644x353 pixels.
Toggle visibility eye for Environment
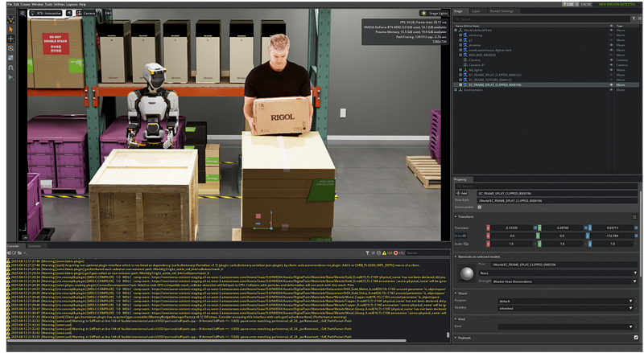click(611, 89)
